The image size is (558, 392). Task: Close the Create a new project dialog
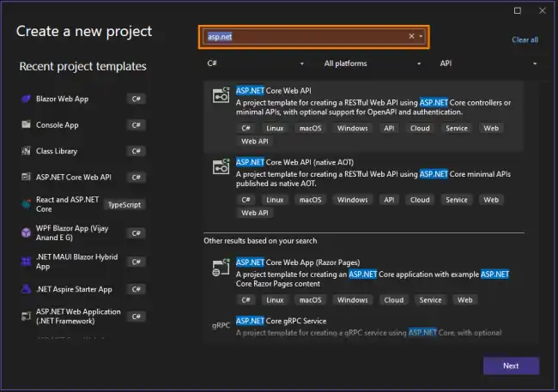tap(543, 10)
